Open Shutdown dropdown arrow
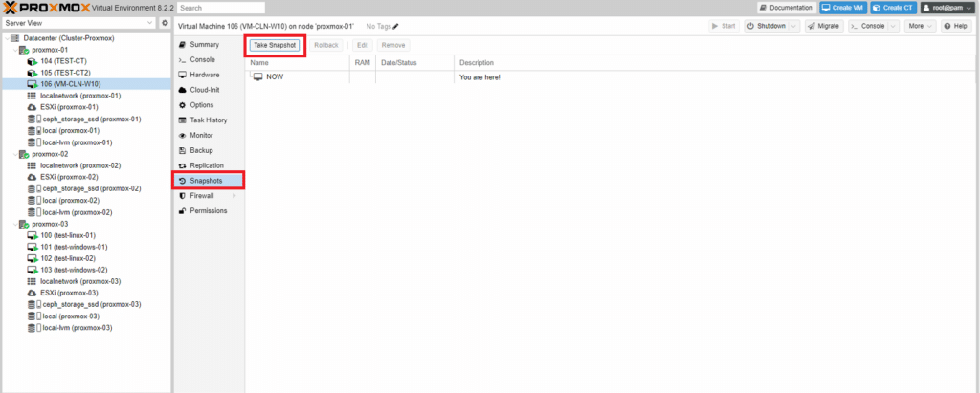 [x=793, y=26]
